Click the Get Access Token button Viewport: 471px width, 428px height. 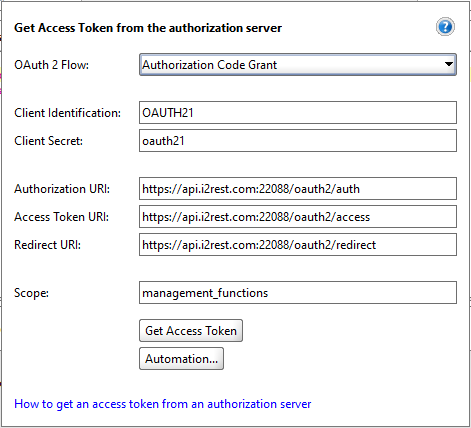click(x=191, y=331)
